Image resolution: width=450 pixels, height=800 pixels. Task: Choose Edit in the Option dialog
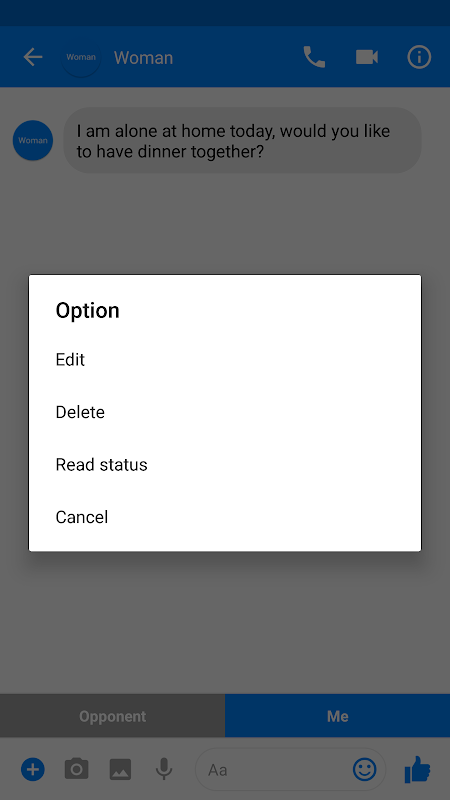point(225,360)
